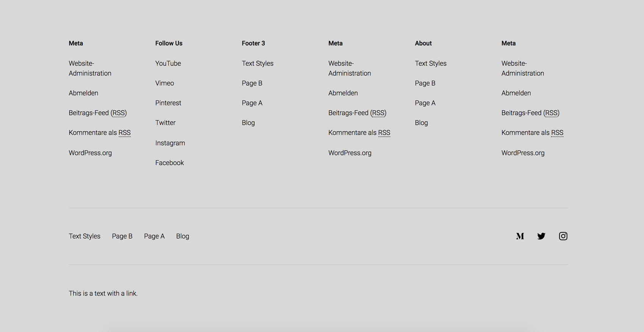
Task: Open WordPress.org in last Meta column
Action: (522, 153)
